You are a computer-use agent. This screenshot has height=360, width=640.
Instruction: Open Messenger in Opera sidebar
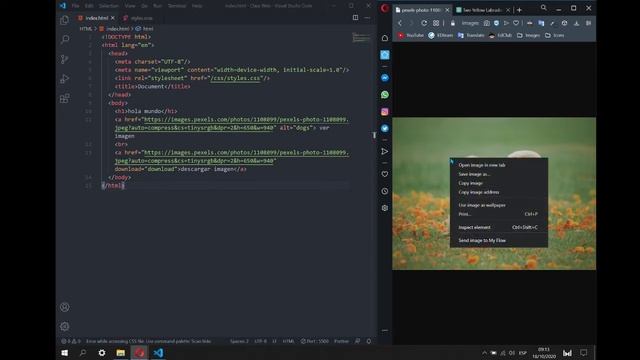coord(384,78)
